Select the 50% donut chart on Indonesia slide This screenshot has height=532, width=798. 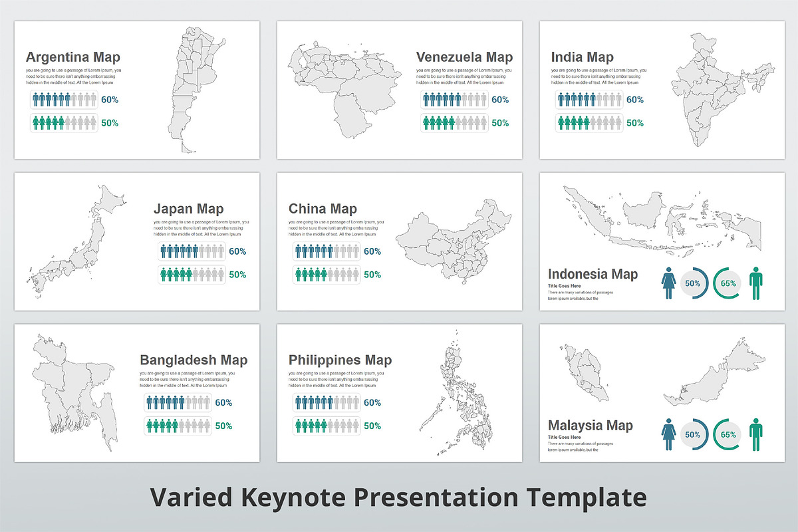point(693,283)
